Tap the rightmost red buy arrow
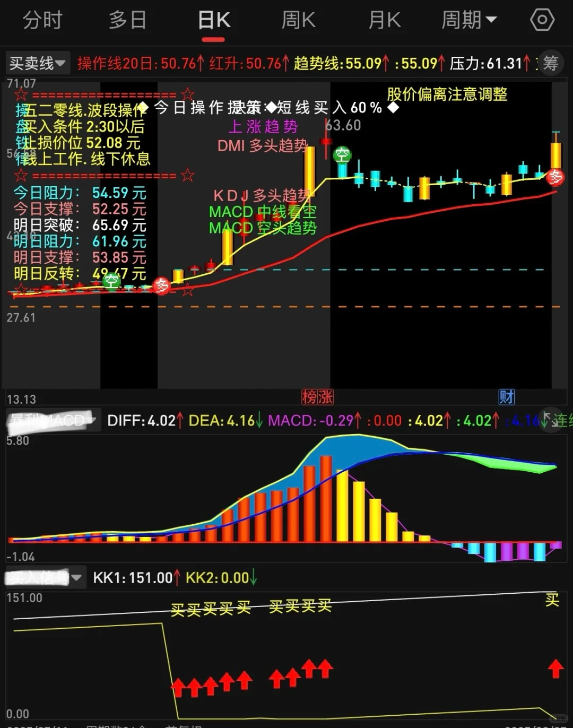573x728 pixels. (555, 669)
